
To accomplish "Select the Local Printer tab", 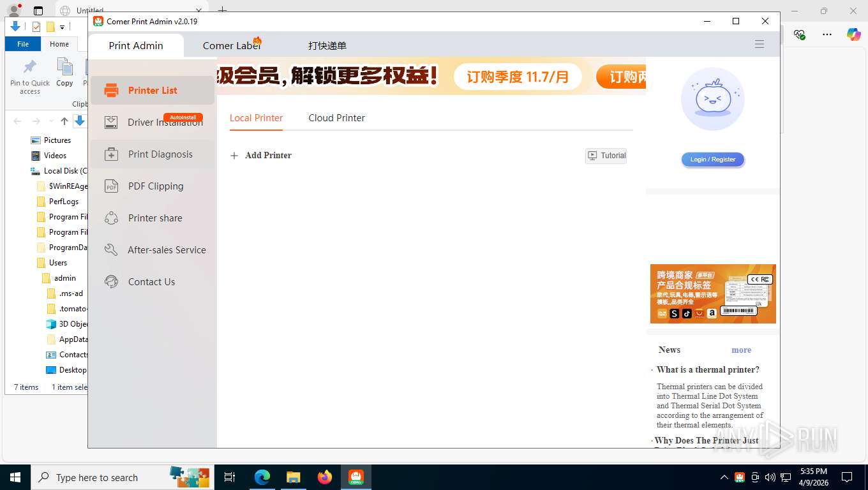I will 256,118.
